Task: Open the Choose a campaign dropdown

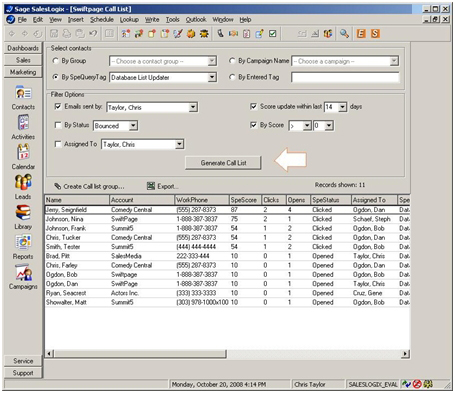Action: pyautogui.click(x=394, y=61)
